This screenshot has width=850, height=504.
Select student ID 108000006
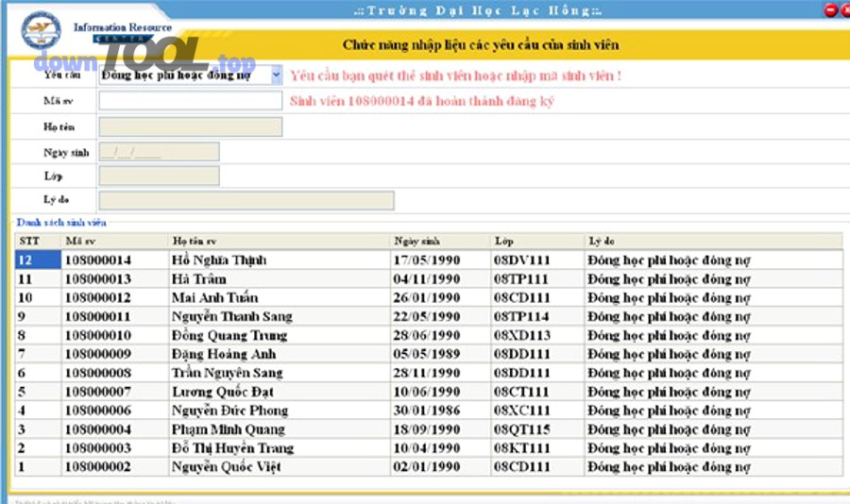98,411
